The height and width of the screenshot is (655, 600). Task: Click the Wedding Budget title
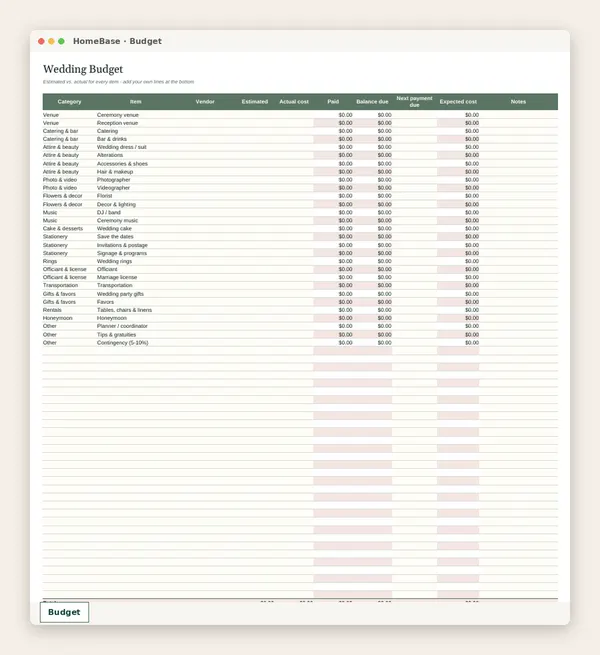pyautogui.click(x=83, y=69)
